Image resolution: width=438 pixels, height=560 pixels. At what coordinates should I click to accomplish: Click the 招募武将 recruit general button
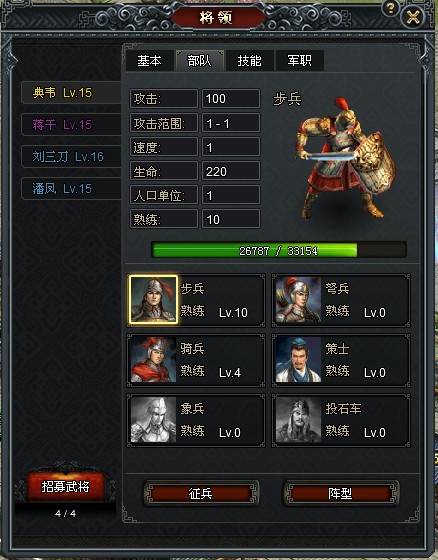tap(65, 486)
